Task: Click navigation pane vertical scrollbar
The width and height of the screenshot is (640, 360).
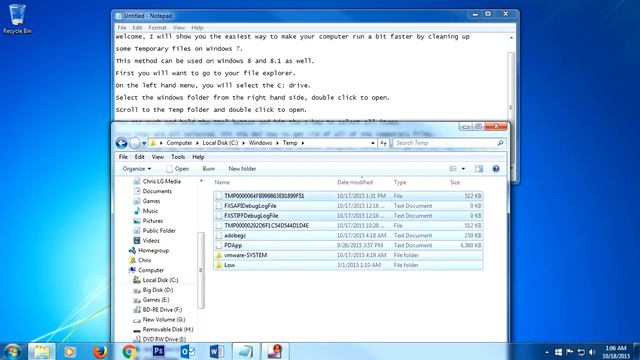Action: pos(200,270)
